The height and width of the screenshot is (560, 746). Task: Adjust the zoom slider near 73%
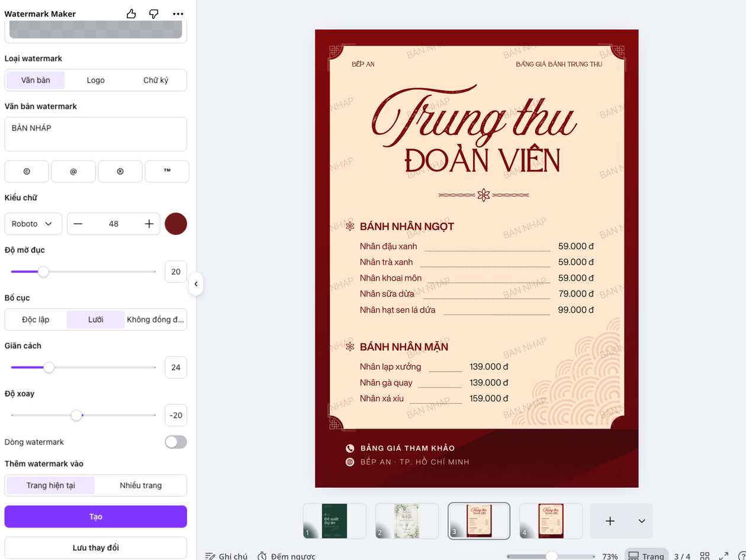coord(551,556)
